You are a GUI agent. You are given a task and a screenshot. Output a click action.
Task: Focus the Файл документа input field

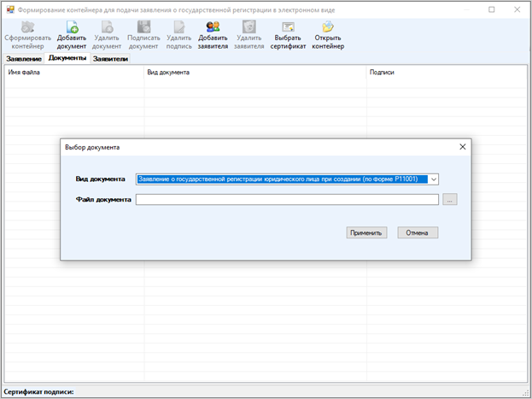[x=286, y=200]
